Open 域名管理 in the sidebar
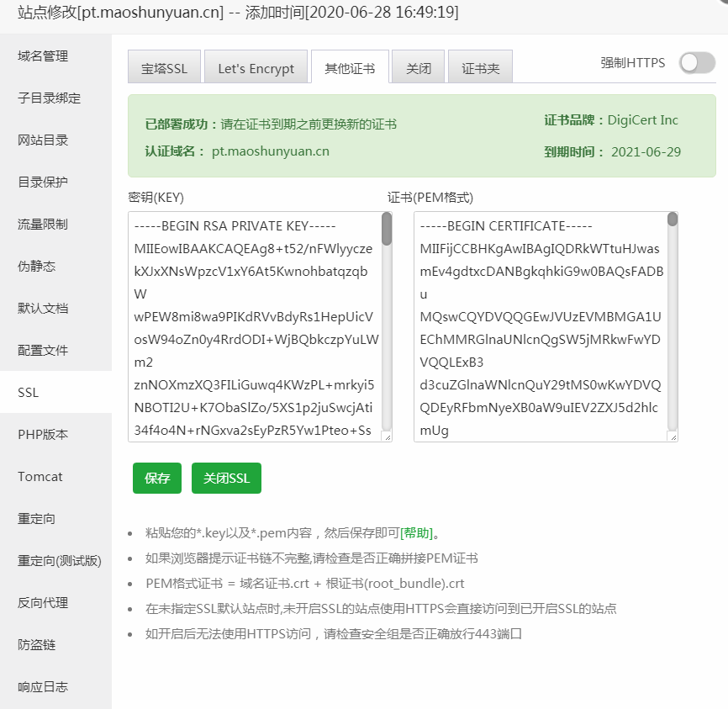This screenshot has width=728, height=709. pyautogui.click(x=43, y=56)
